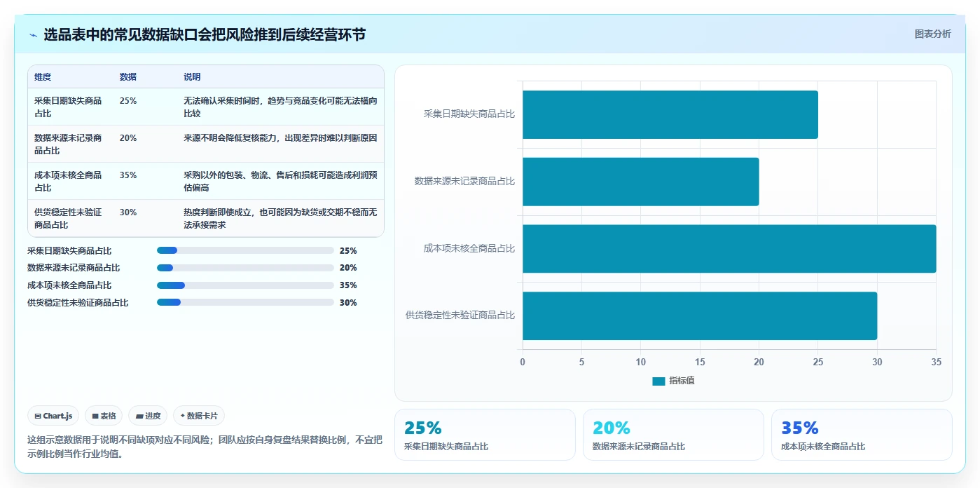Click description starting 采购以外的包装
980x488 pixels.
coord(280,181)
